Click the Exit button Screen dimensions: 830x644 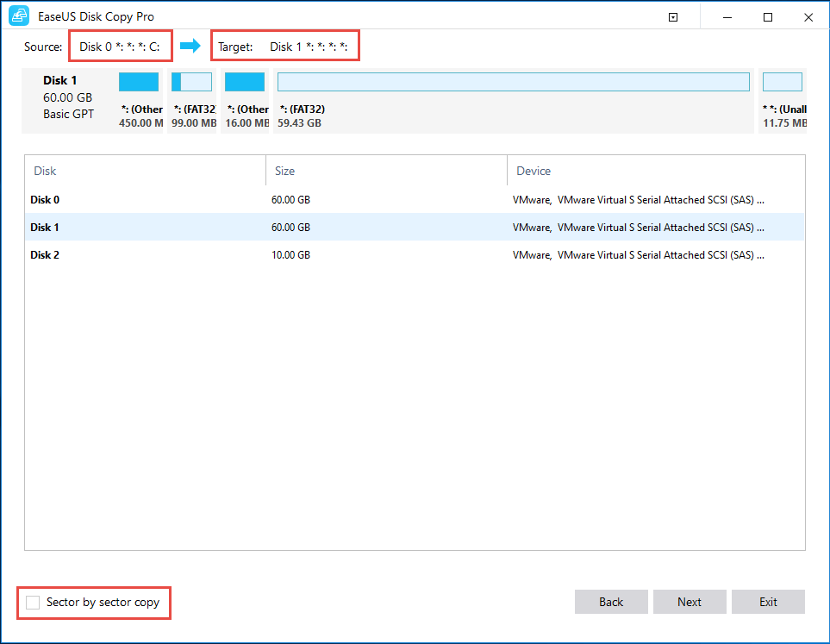768,602
